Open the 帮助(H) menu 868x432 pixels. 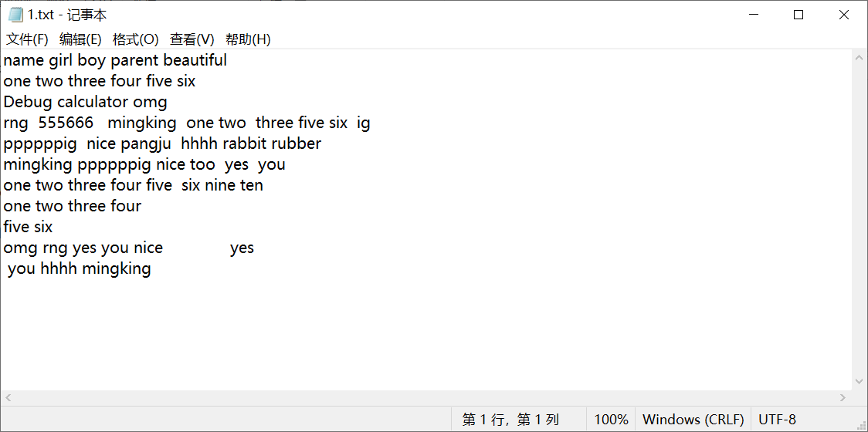(248, 39)
